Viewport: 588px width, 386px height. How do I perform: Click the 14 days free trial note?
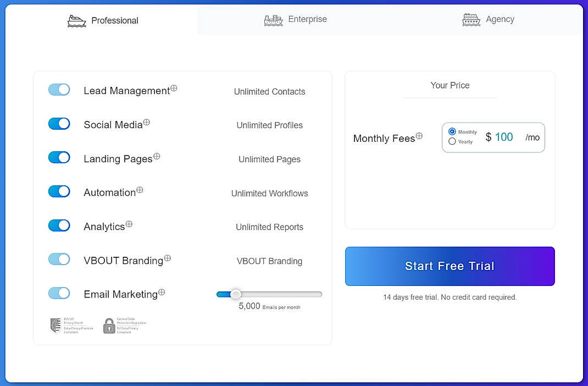tap(450, 297)
